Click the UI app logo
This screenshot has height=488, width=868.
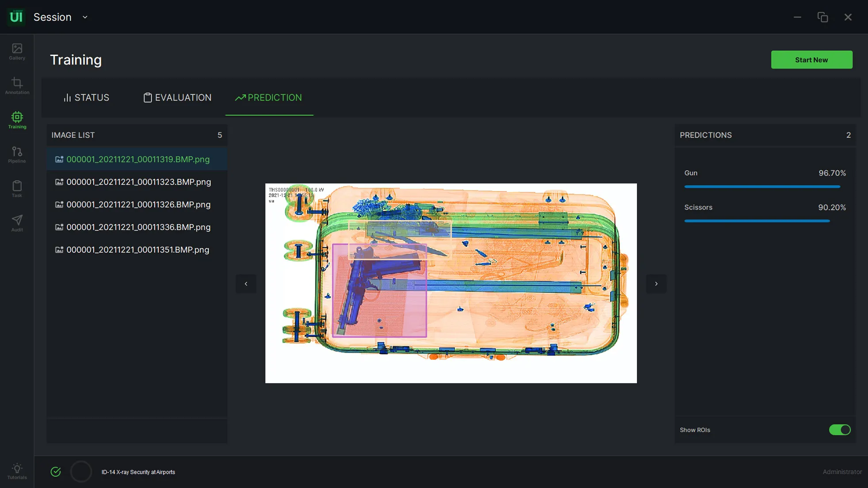(x=16, y=17)
